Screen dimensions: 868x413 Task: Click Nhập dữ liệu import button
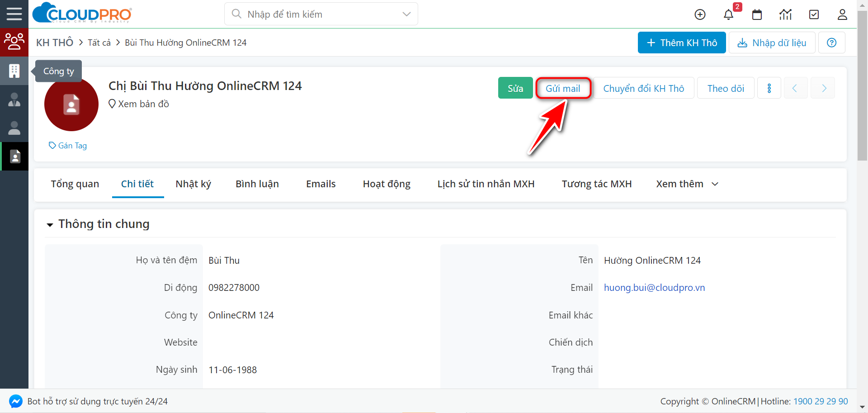click(772, 43)
